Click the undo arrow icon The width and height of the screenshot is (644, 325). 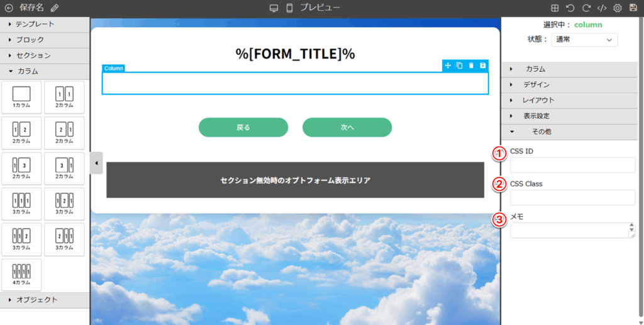point(570,8)
